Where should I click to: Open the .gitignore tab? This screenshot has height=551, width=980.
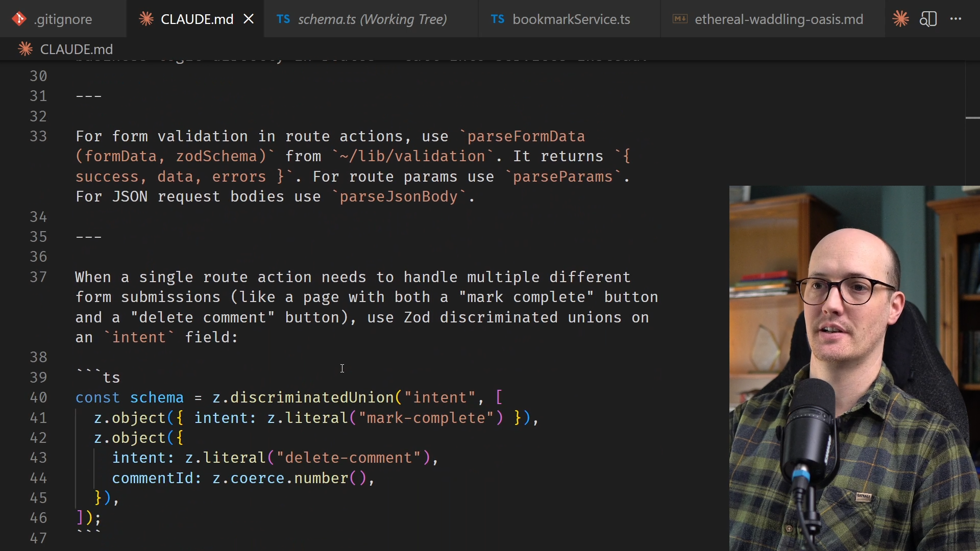pyautogui.click(x=63, y=19)
